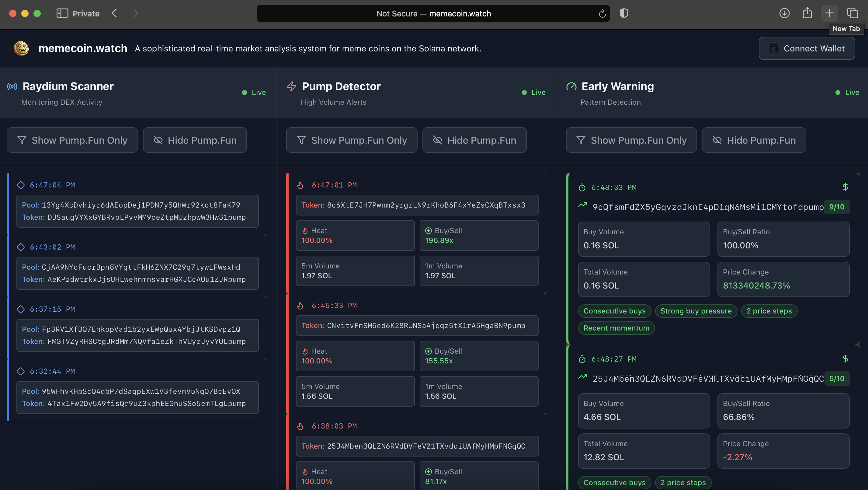This screenshot has width=868, height=490.
Task: Click the 12.82 SOL total volume value
Action: (604, 457)
